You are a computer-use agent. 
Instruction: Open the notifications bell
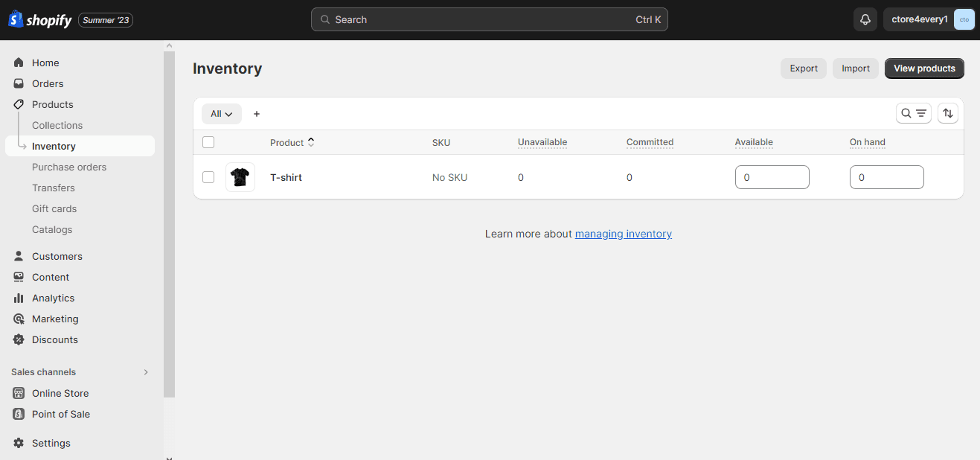click(865, 20)
